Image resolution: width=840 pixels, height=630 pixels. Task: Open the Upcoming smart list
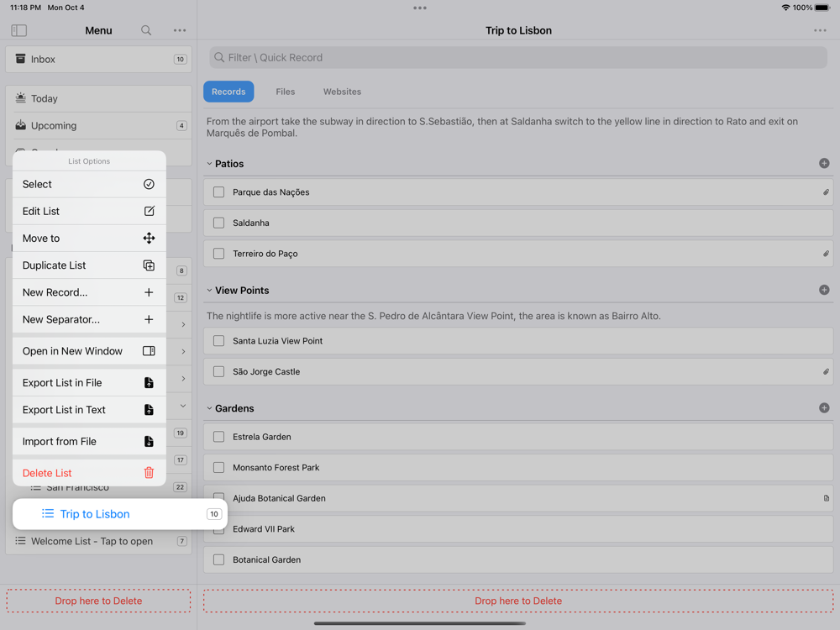[98, 126]
